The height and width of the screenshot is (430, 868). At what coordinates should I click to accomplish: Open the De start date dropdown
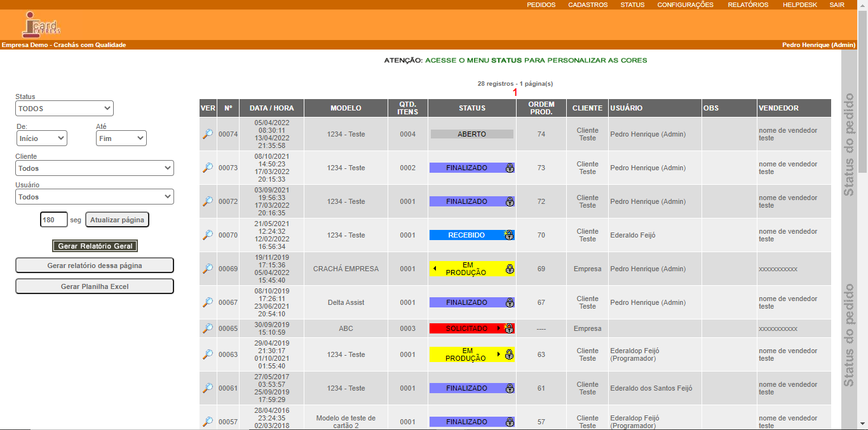pyautogui.click(x=42, y=138)
